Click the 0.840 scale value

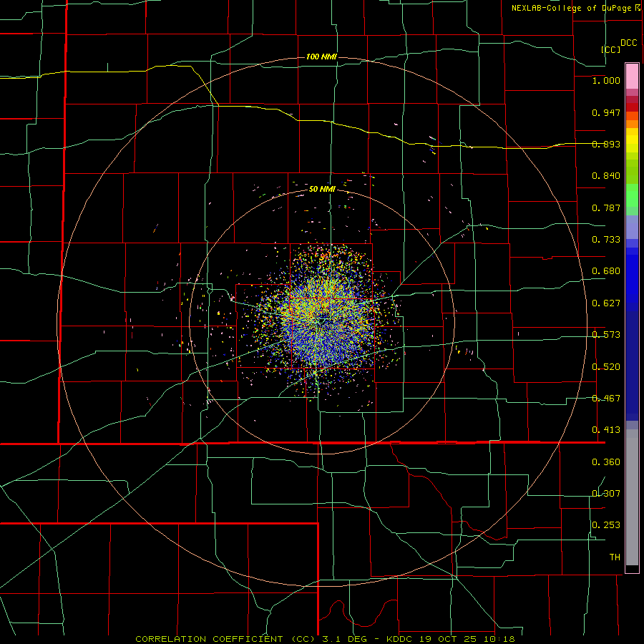606,176
